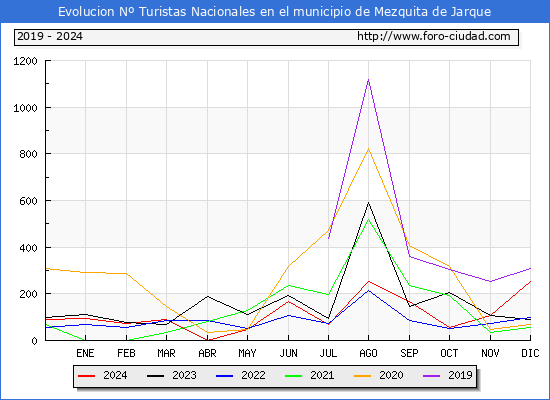The image size is (550, 400).
Task: Click the purple 2019 legend swatch
Action: pyautogui.click(x=431, y=376)
